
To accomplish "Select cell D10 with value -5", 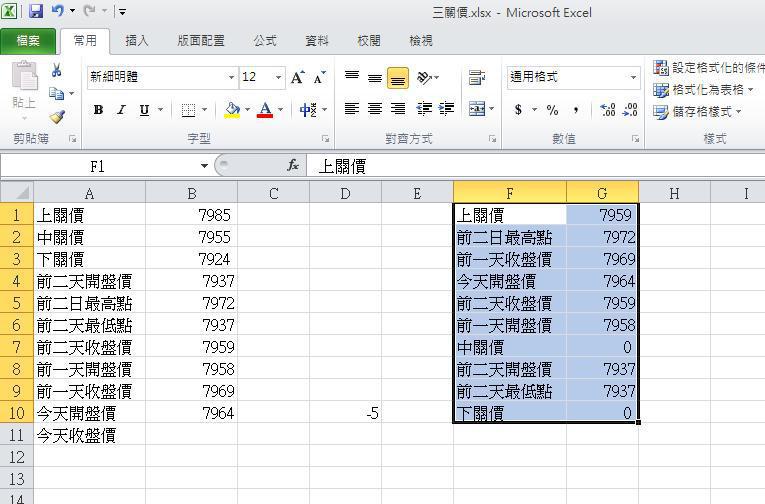I will point(345,413).
